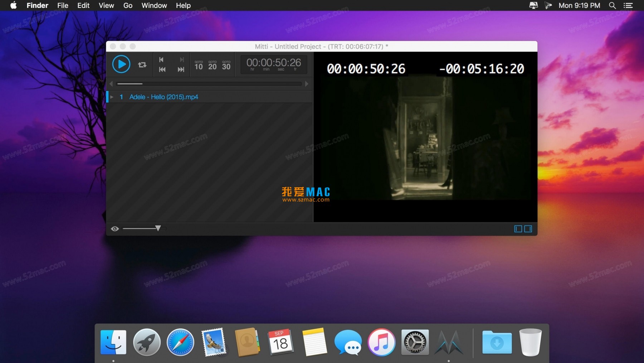Click the GOTO 30 button
The height and width of the screenshot is (363, 644).
click(226, 65)
